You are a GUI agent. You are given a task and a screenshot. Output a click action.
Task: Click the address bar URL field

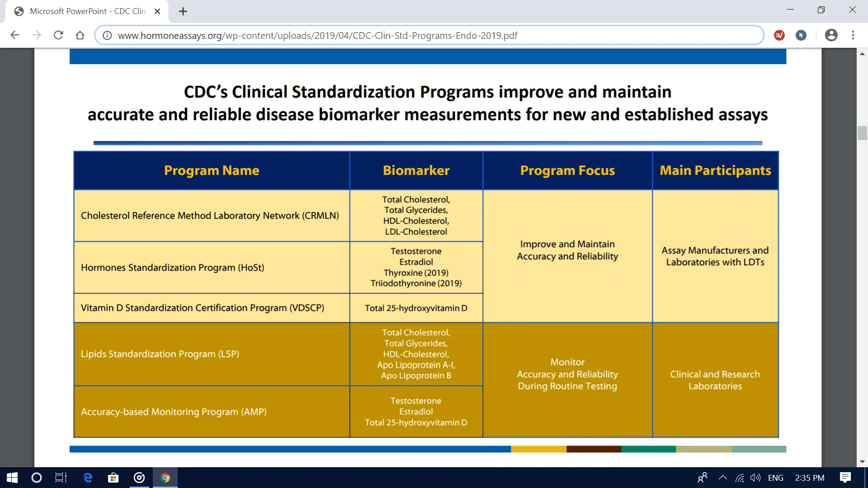(429, 35)
